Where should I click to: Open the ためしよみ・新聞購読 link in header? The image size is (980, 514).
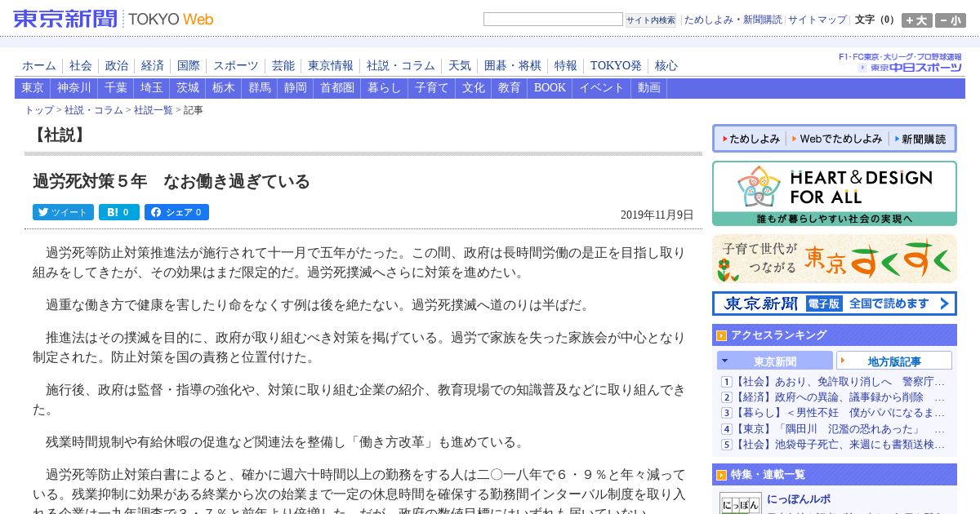click(733, 20)
